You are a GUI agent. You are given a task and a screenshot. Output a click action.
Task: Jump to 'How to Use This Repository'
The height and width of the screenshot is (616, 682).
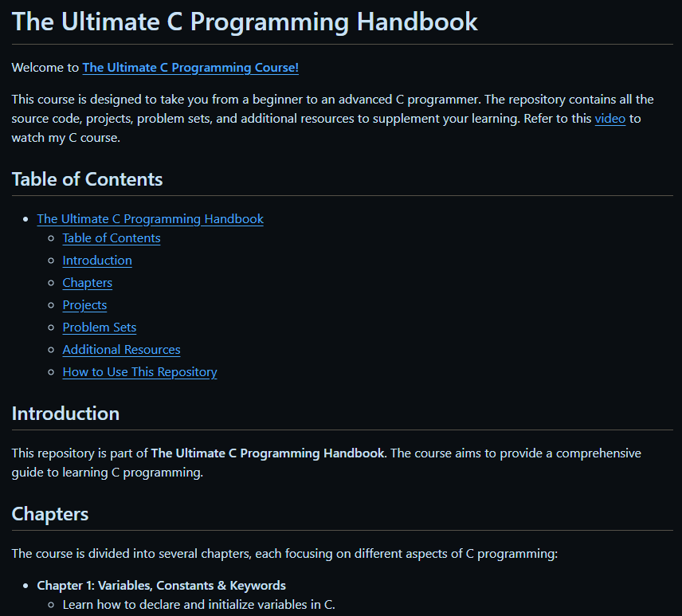(x=139, y=372)
